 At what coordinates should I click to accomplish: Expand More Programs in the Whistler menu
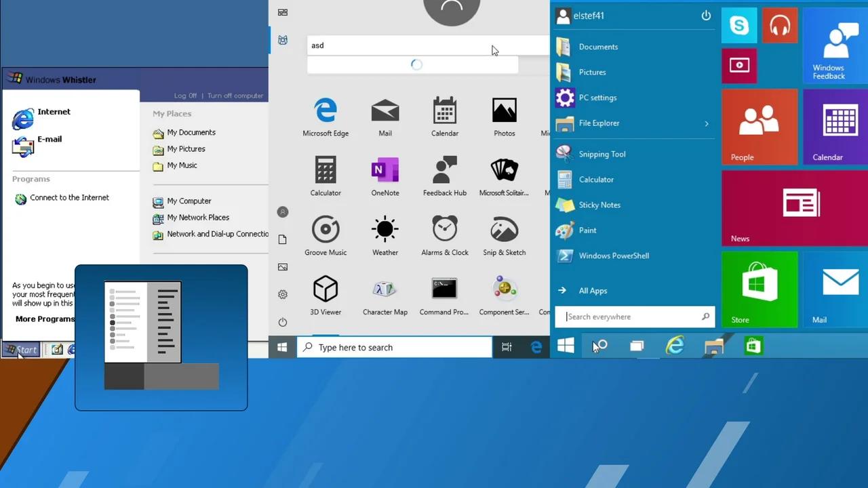tap(45, 319)
